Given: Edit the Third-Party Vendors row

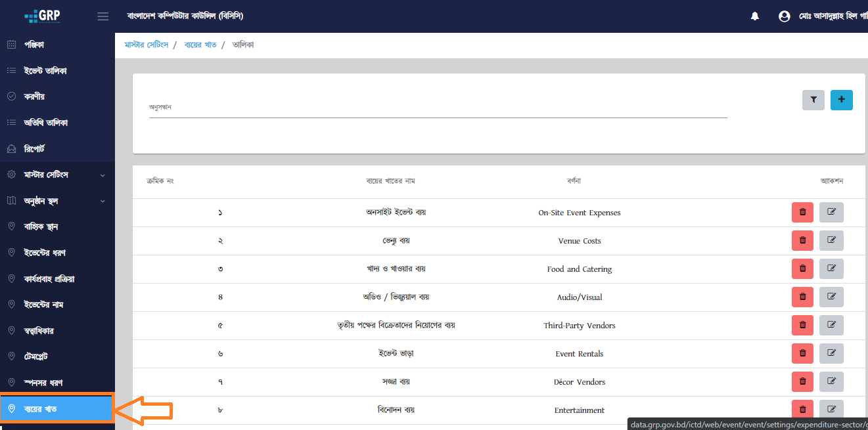Looking at the screenshot, I should [831, 326].
